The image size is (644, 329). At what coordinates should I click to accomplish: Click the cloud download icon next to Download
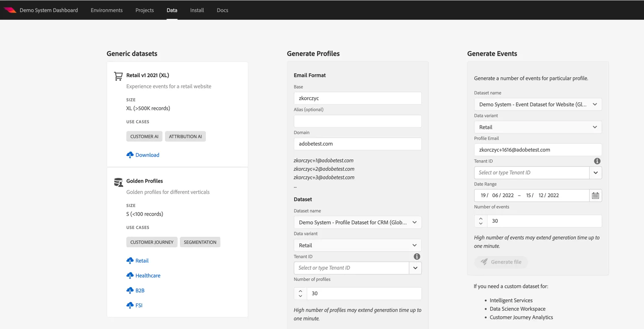(x=130, y=155)
